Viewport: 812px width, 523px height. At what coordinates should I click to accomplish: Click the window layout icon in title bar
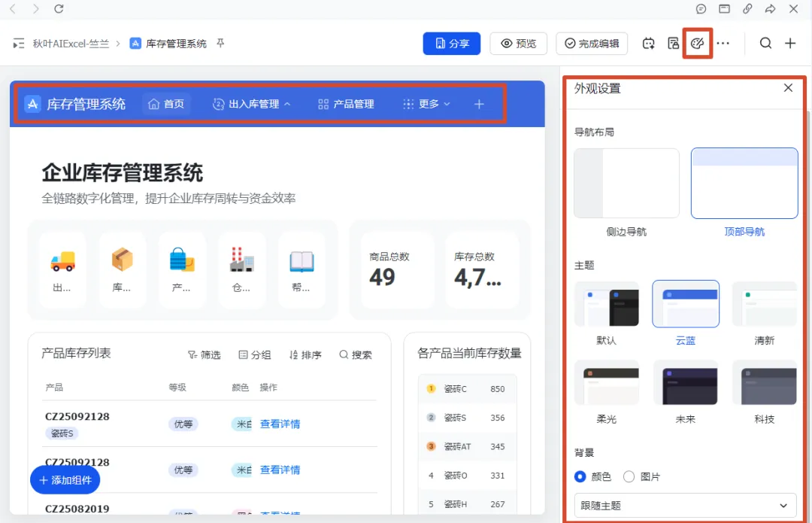point(724,9)
